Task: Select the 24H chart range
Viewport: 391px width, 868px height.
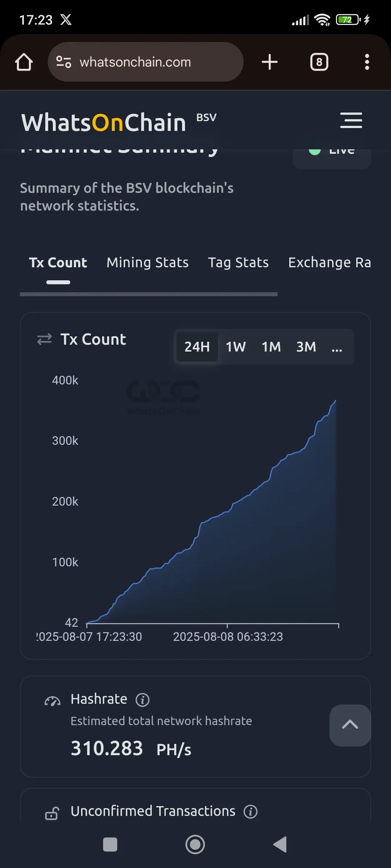Action: click(x=197, y=346)
